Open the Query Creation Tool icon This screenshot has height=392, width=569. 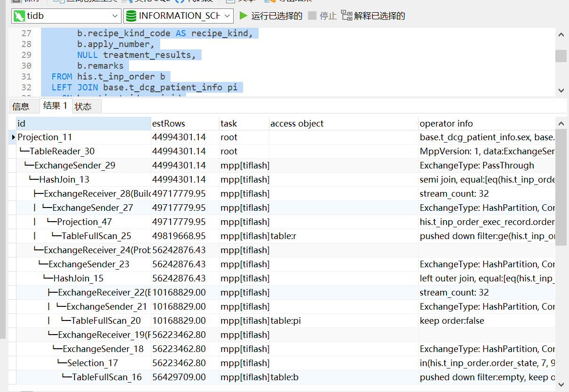pyautogui.click(x=56, y=2)
